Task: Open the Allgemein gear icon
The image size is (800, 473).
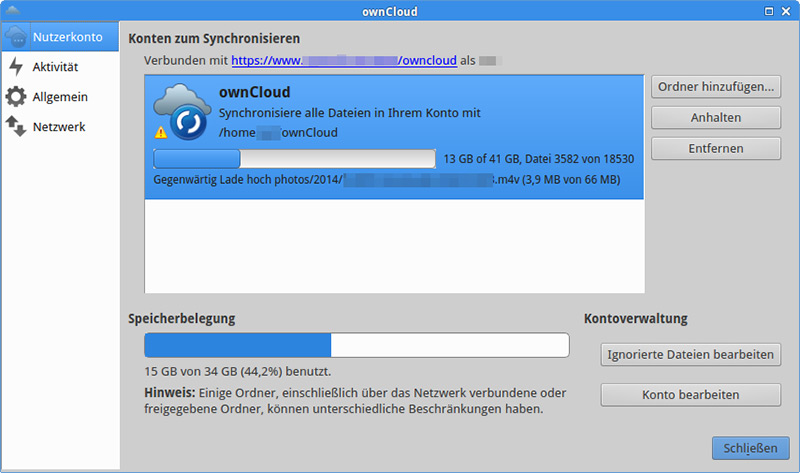Action: point(16,96)
